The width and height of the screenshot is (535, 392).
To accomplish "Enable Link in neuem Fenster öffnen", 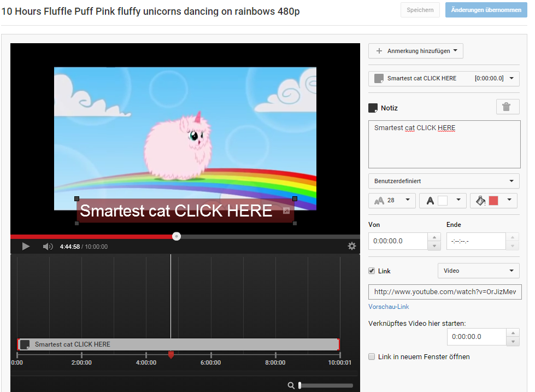I will click(x=372, y=356).
